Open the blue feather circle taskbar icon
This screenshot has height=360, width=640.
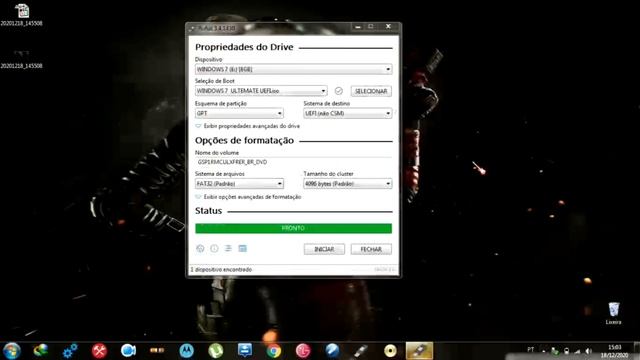(x=332, y=351)
